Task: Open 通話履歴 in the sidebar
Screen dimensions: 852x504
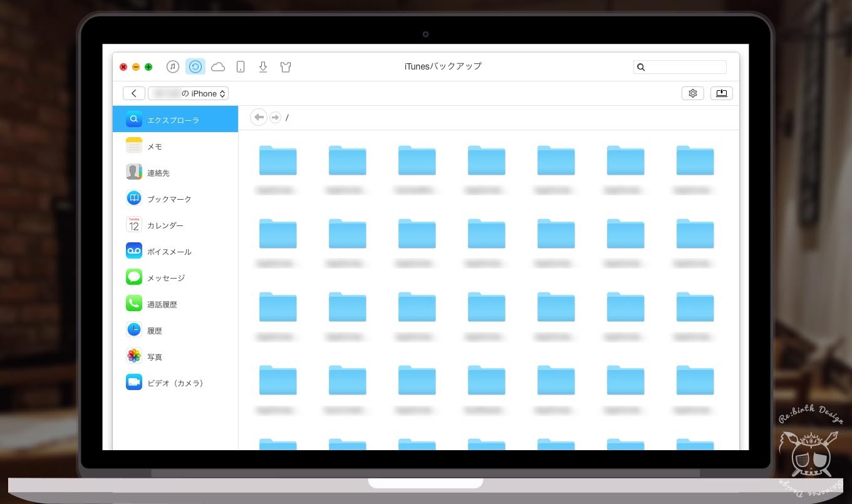Action: 162,304
